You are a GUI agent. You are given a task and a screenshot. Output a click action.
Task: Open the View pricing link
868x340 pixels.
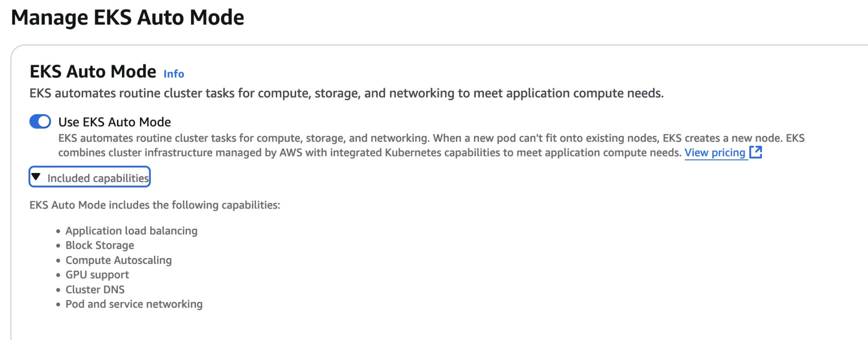click(x=715, y=153)
